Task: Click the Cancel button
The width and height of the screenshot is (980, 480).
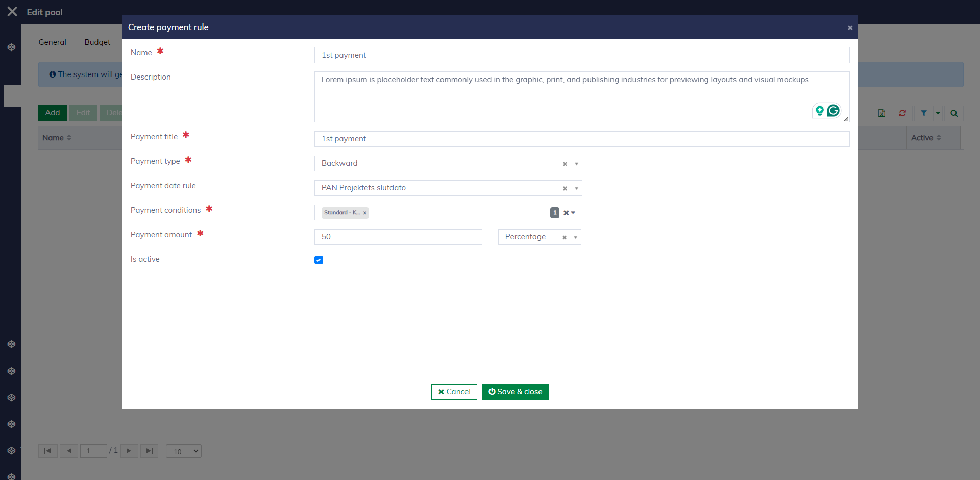Action: 454,392
